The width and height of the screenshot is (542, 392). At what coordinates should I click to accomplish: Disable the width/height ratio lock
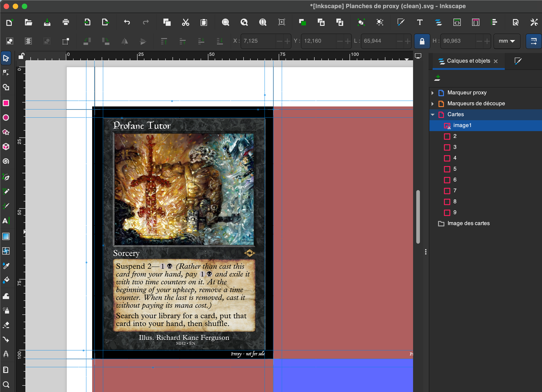[422, 41]
